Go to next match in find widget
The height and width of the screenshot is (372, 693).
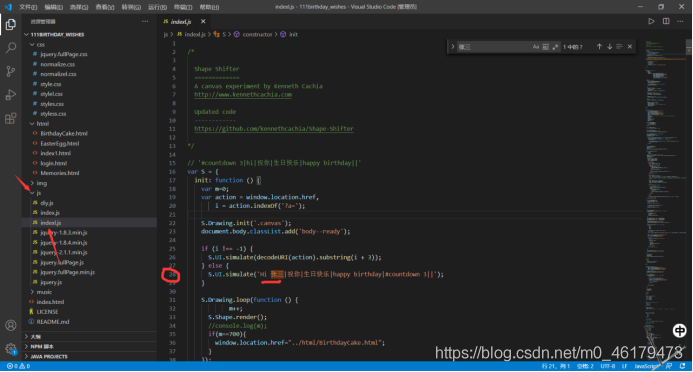[609, 46]
